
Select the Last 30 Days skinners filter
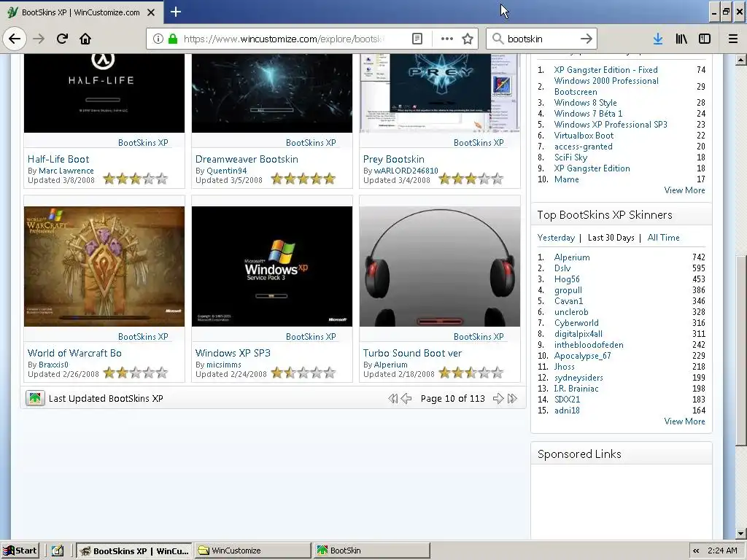click(611, 238)
